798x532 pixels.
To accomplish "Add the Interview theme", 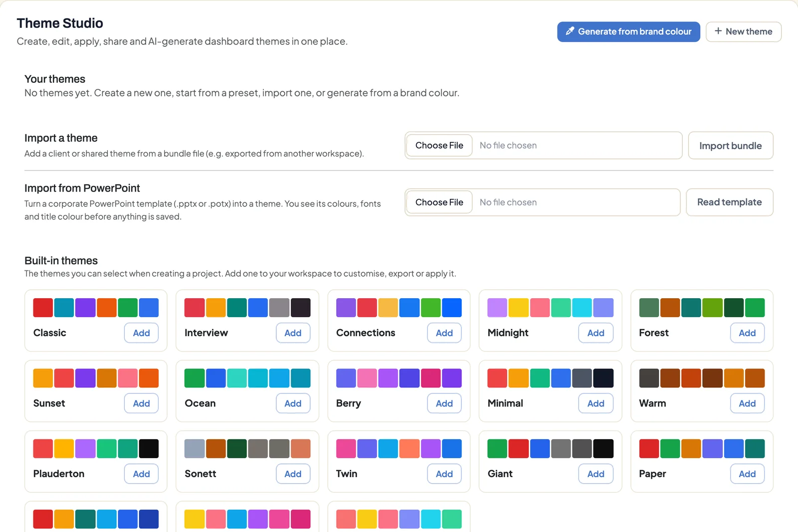I will coord(293,333).
